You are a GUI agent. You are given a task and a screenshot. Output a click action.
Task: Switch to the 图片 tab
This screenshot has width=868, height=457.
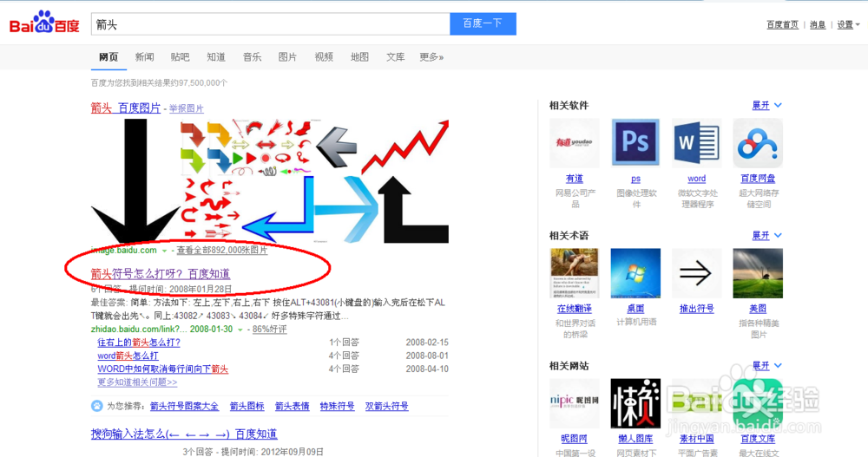(287, 57)
